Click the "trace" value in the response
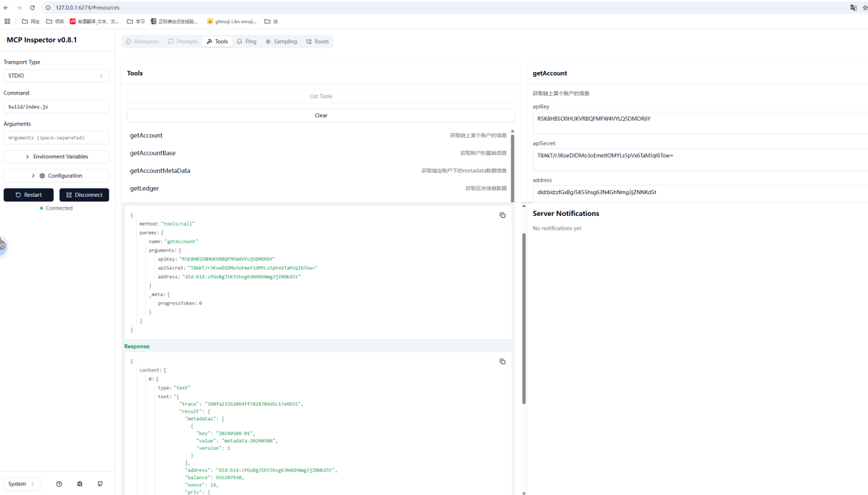Viewport: 868px width, 495px height. (x=252, y=405)
